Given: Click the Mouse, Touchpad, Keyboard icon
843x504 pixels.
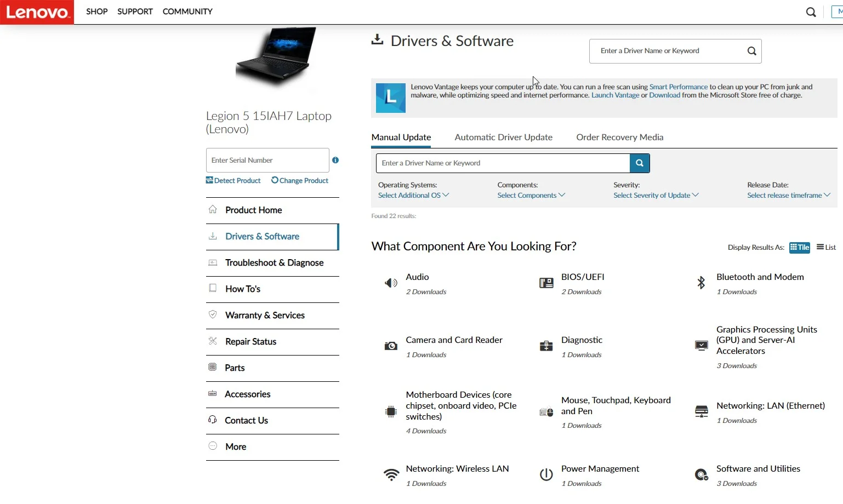Looking at the screenshot, I should point(546,412).
